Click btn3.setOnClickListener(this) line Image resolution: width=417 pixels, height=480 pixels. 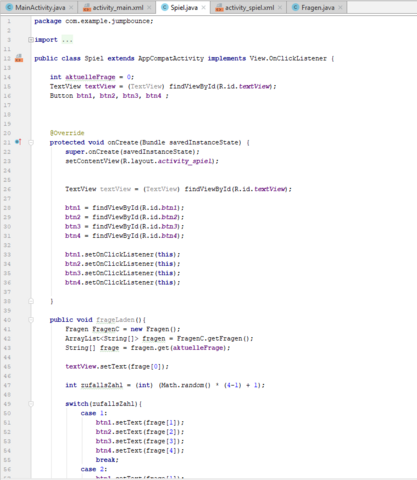[x=122, y=273]
